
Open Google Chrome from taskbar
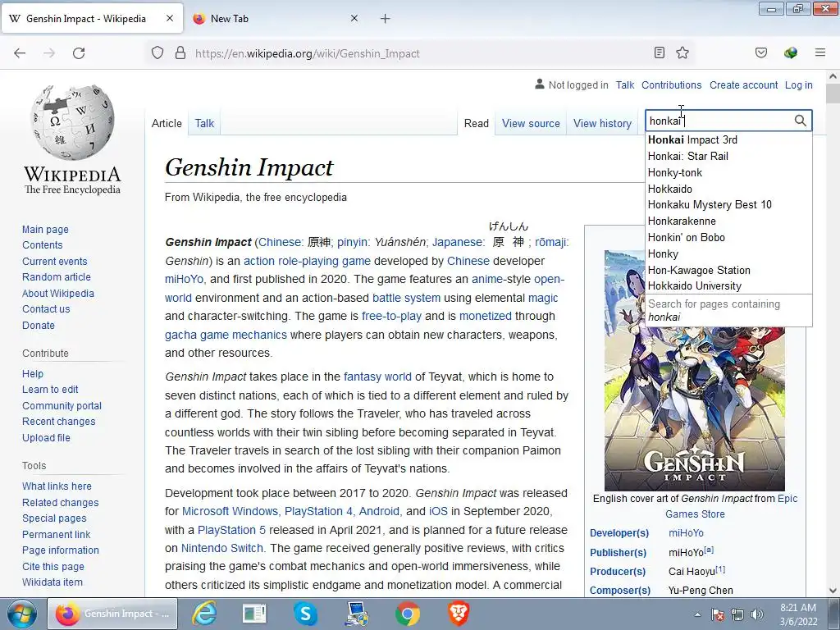(408, 614)
